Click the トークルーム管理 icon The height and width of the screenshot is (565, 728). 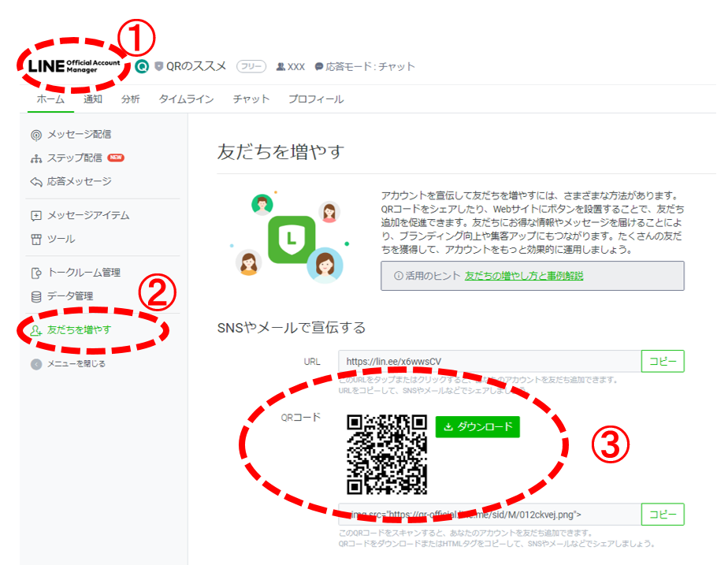pos(36,273)
